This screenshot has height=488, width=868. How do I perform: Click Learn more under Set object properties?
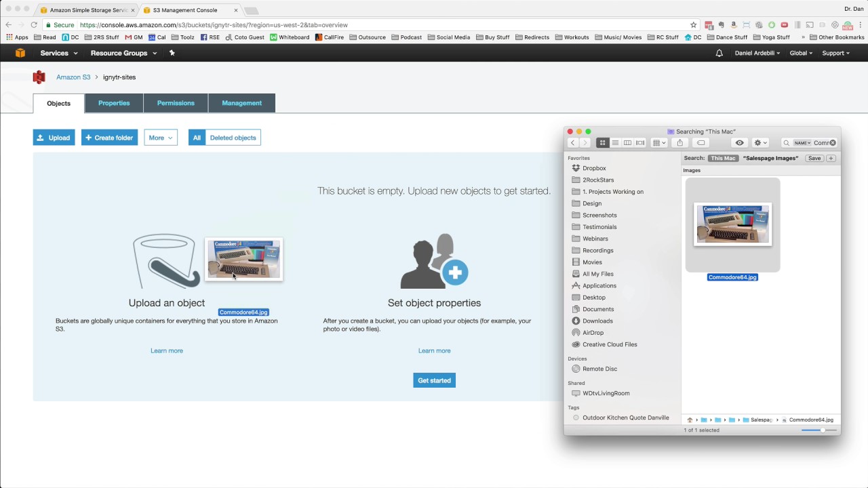pyautogui.click(x=434, y=350)
